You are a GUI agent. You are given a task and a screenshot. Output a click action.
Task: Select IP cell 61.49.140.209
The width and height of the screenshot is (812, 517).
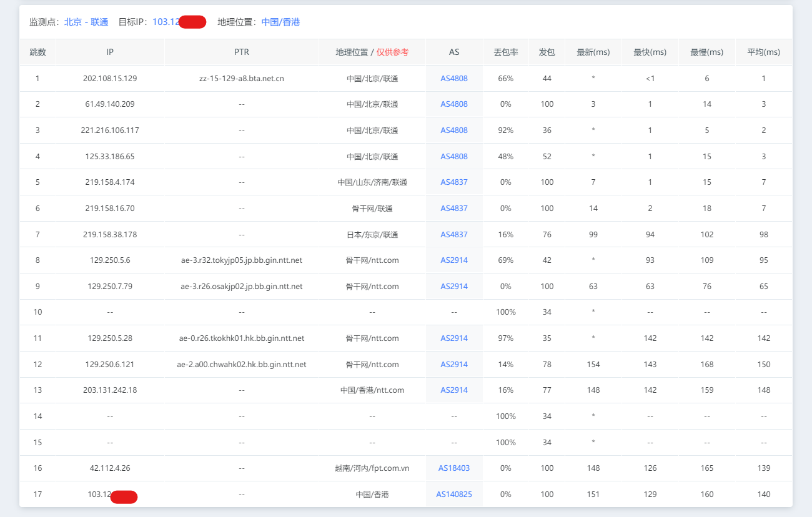click(110, 104)
